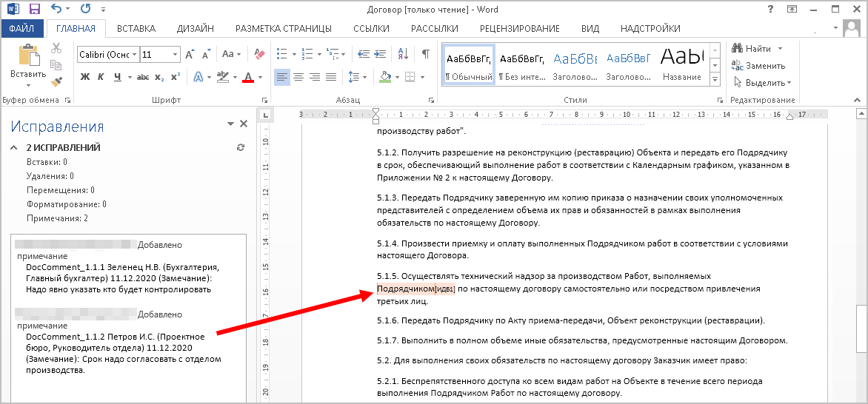This screenshot has width=868, height=404.
Task: Toggle bold (Ж) formatting
Action: 84,77
